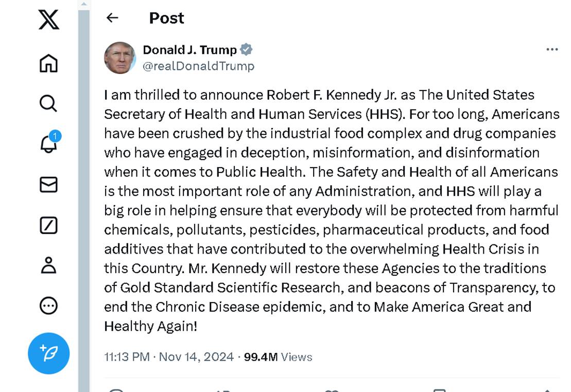The image size is (571, 392).
Task: Open the Profile icon in the sidebar
Action: click(48, 265)
